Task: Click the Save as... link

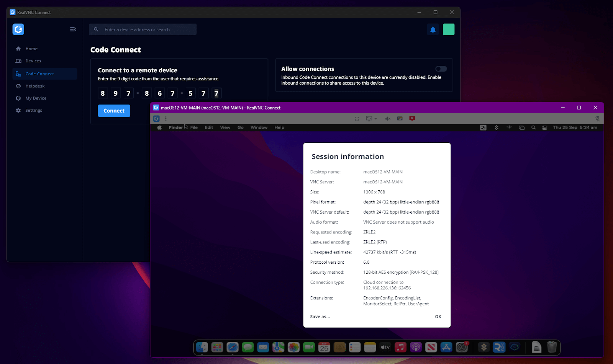Action: (x=320, y=317)
